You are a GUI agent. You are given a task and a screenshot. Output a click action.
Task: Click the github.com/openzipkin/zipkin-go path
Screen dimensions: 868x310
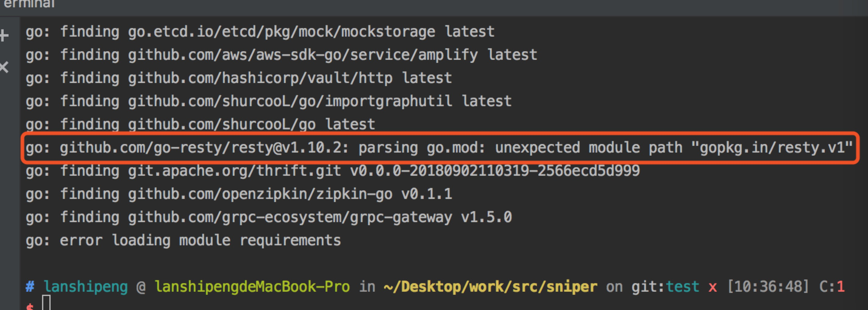260,194
